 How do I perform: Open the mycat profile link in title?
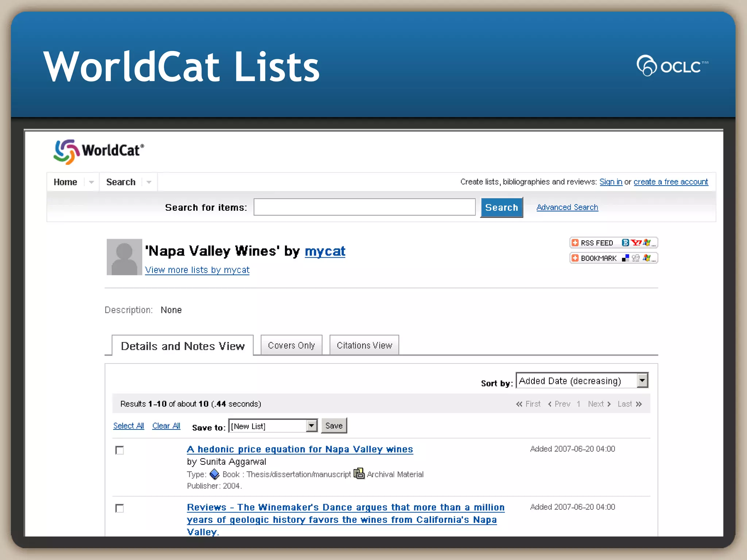[x=325, y=251]
